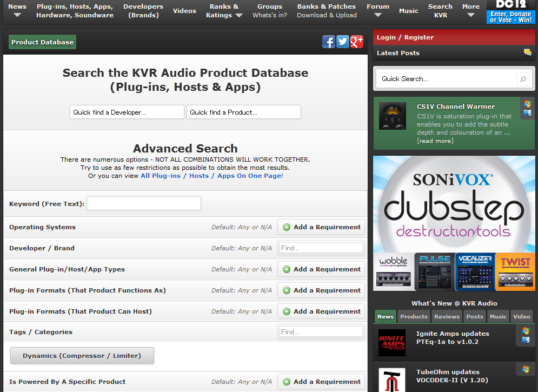The image size is (538, 392).
Task: Add a requirement for Operating Systems
Action: pyautogui.click(x=321, y=227)
